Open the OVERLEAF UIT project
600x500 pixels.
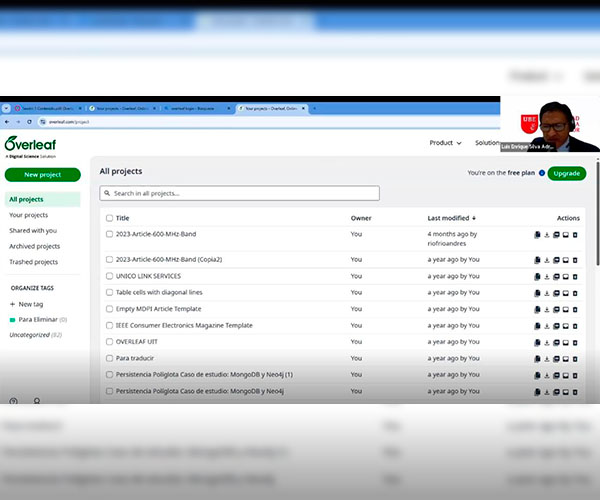click(x=137, y=342)
